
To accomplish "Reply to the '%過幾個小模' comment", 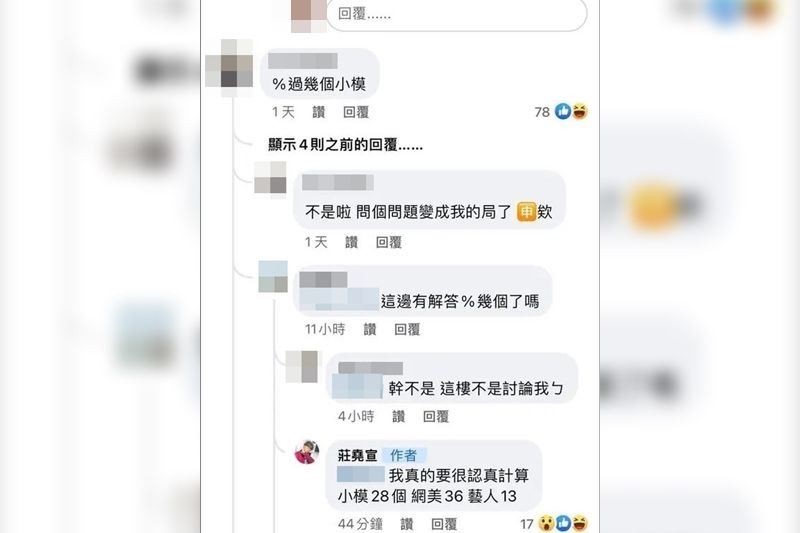I will click(356, 112).
